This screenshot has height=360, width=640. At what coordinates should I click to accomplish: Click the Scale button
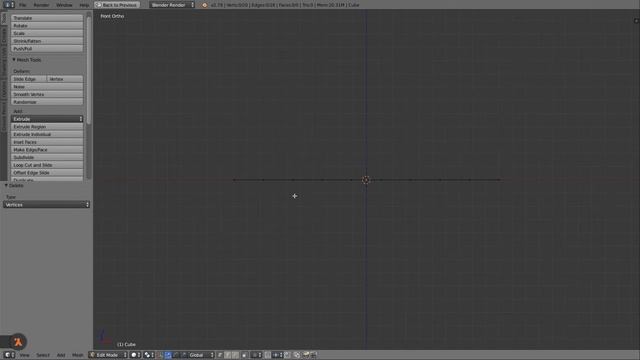(x=47, y=33)
